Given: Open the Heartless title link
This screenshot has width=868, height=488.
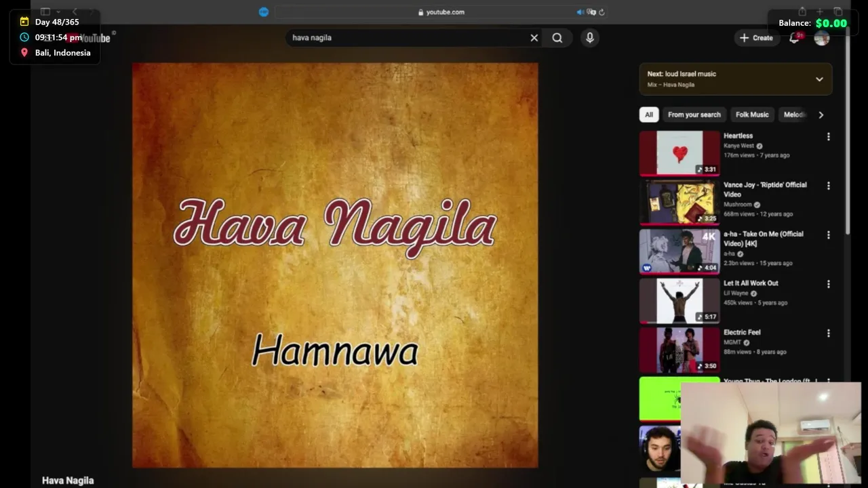Looking at the screenshot, I should (738, 136).
